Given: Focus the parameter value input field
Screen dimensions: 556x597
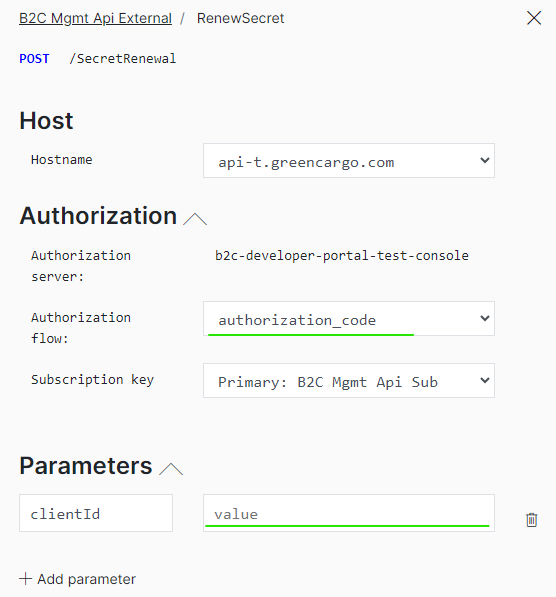Looking at the screenshot, I should pos(349,513).
